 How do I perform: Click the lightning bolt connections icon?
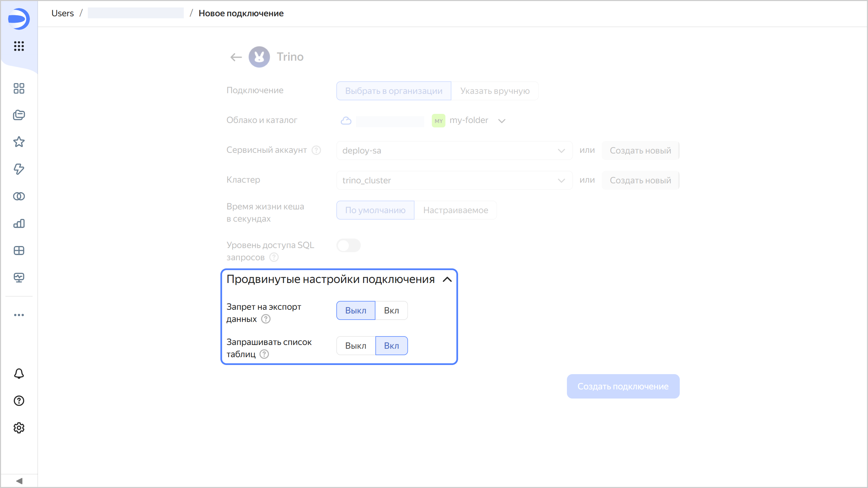[x=19, y=169]
